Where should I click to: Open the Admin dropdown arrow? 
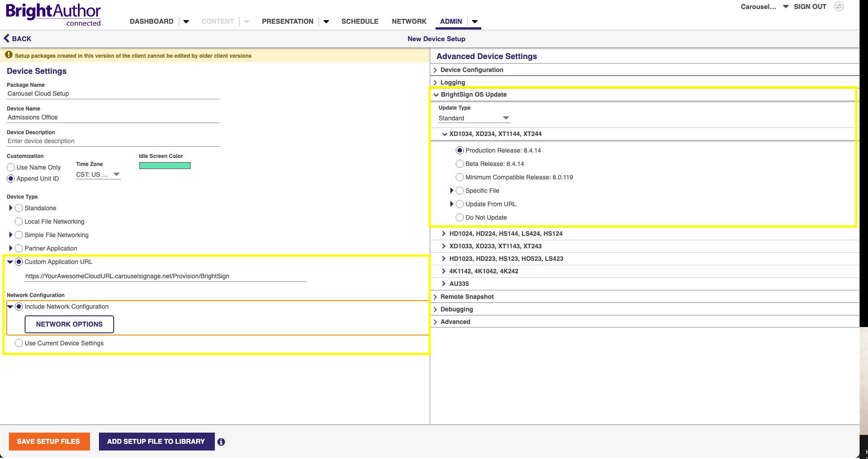tap(475, 21)
